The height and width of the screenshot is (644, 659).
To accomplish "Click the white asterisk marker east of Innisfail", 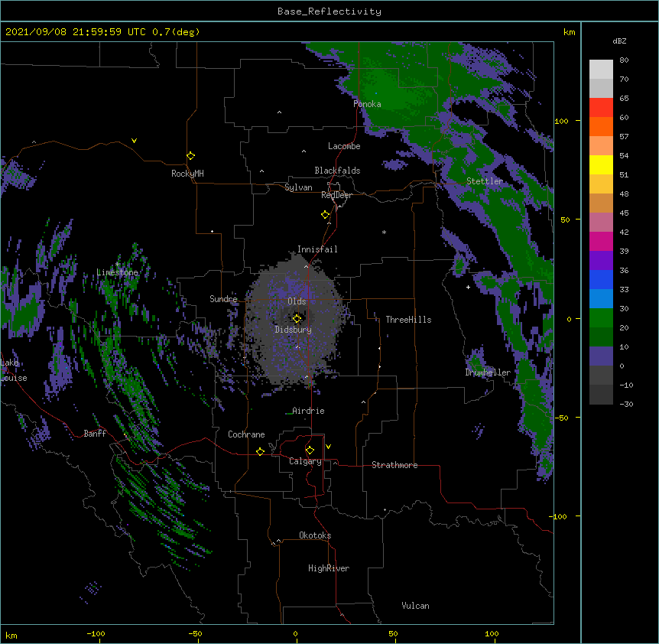I will pyautogui.click(x=384, y=232).
